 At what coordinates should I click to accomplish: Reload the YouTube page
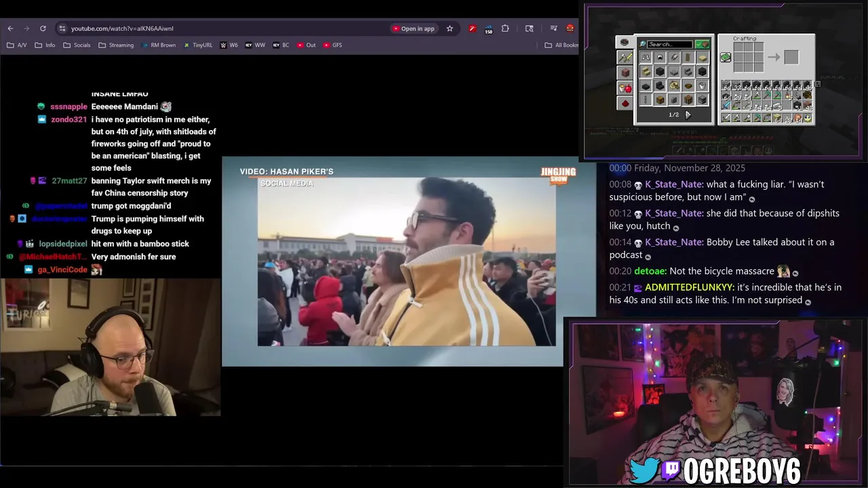[x=43, y=28]
